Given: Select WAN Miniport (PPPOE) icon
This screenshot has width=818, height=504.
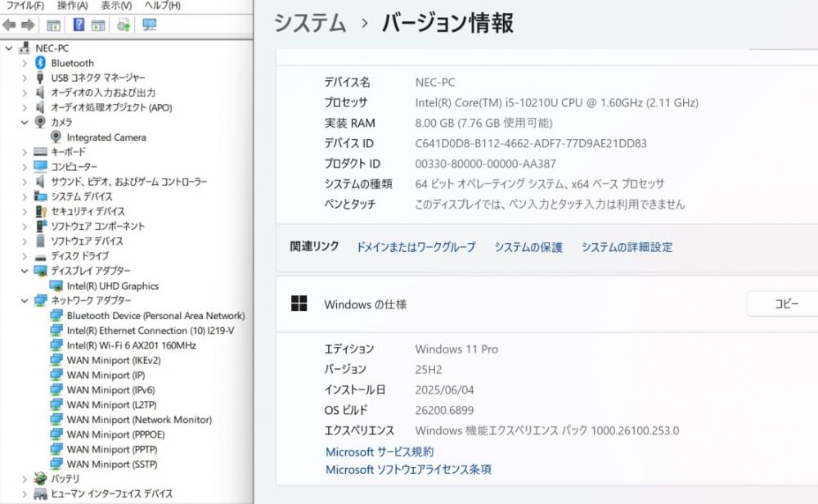Looking at the screenshot, I should point(56,434).
